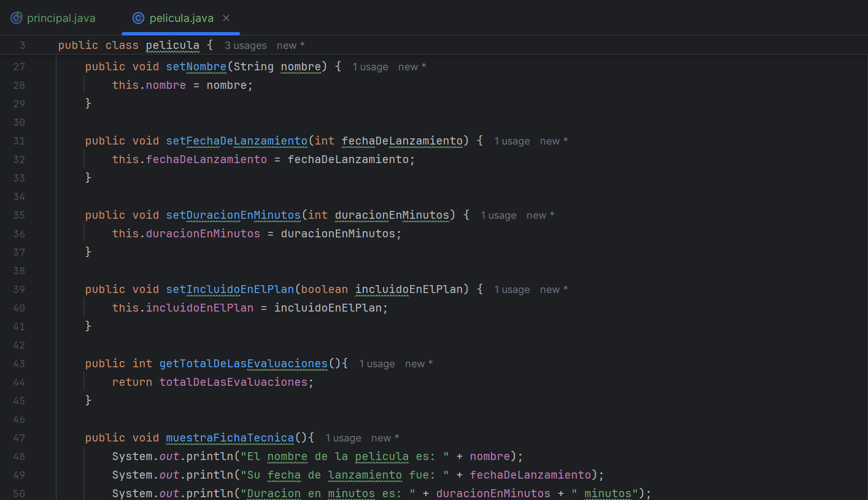Click line number 31 in the gutter
Viewport: 868px width, 500px height.
pos(19,141)
